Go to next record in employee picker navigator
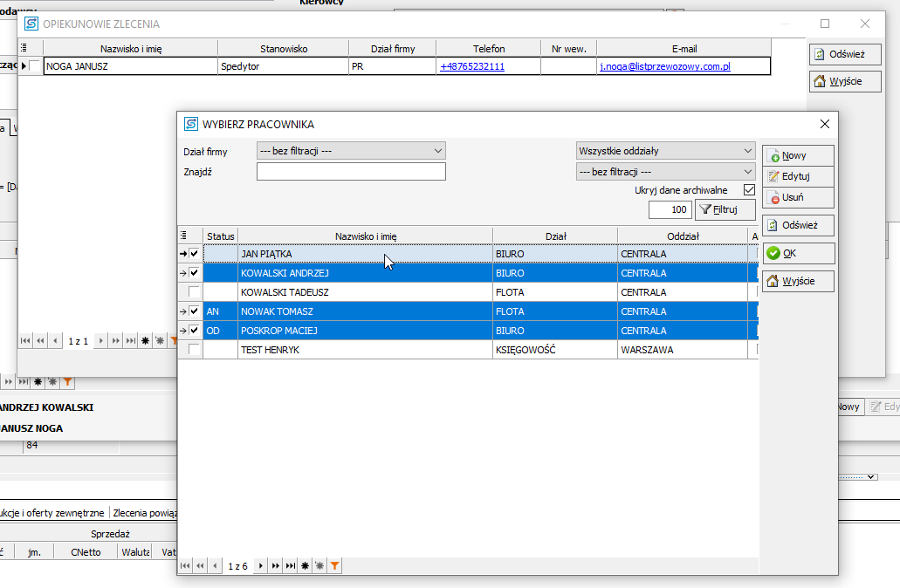The width and height of the screenshot is (900, 588). click(261, 566)
